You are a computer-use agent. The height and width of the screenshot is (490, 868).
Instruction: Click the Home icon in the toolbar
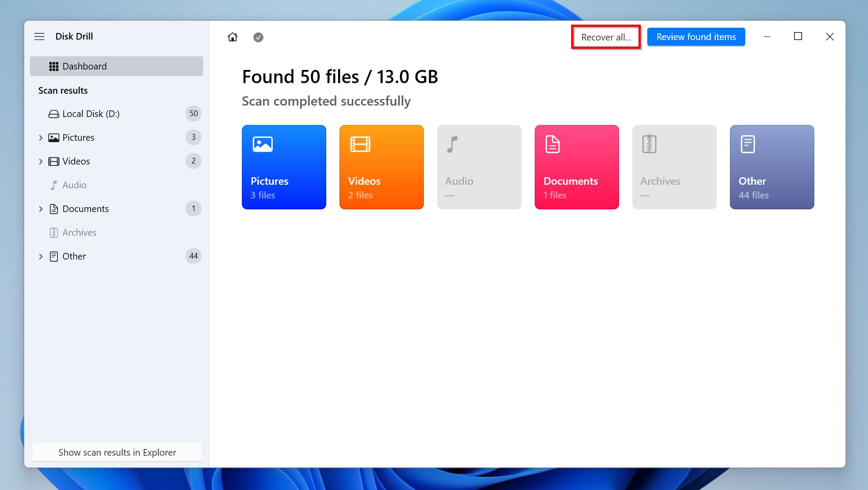pyautogui.click(x=233, y=37)
